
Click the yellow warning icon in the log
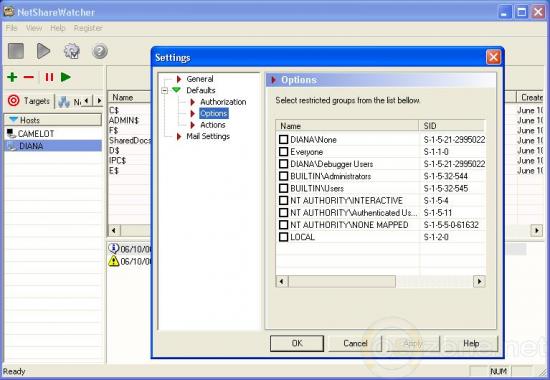[x=114, y=261]
